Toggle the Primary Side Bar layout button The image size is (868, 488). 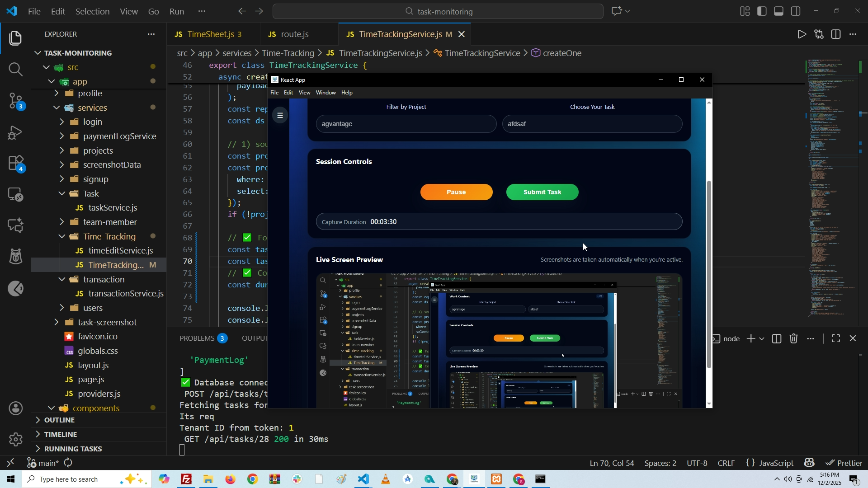[x=762, y=11]
